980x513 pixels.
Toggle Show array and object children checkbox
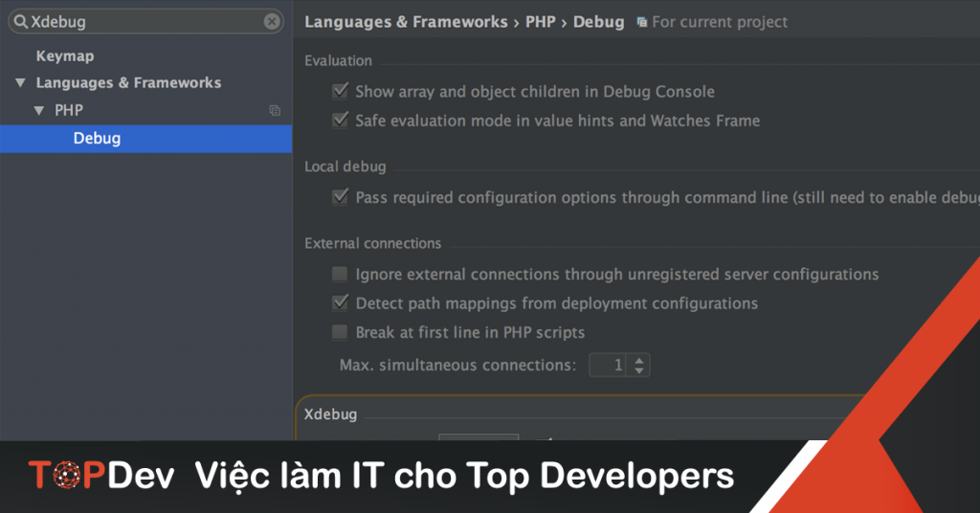[x=340, y=92]
